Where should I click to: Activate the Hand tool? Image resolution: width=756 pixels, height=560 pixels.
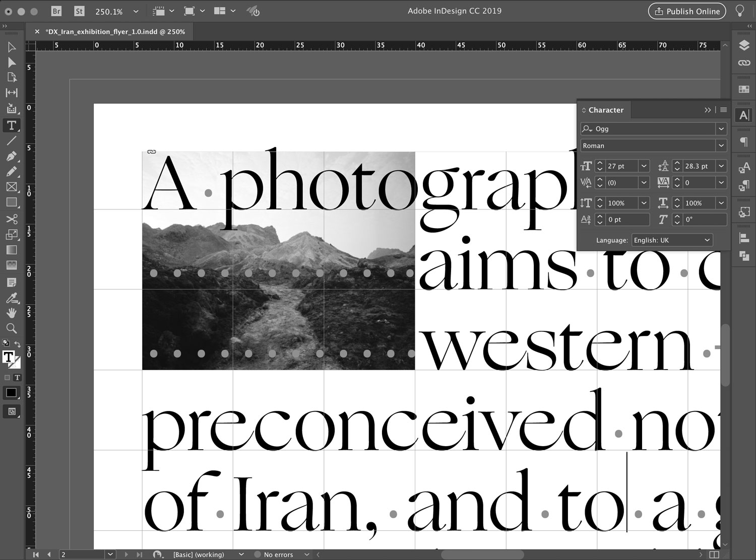click(x=12, y=313)
